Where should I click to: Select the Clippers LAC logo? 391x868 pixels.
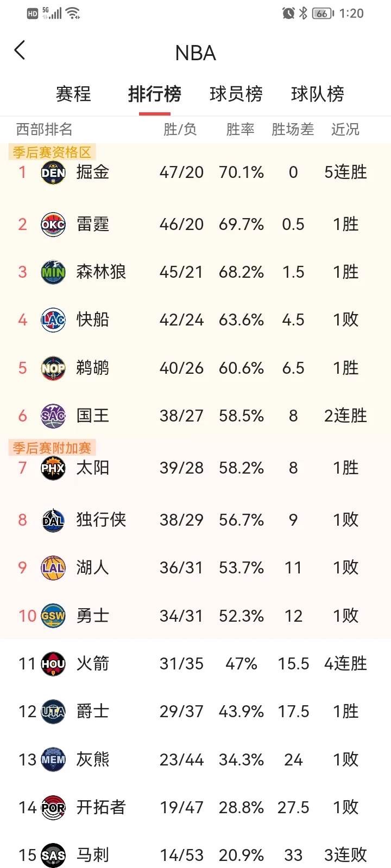(x=53, y=320)
